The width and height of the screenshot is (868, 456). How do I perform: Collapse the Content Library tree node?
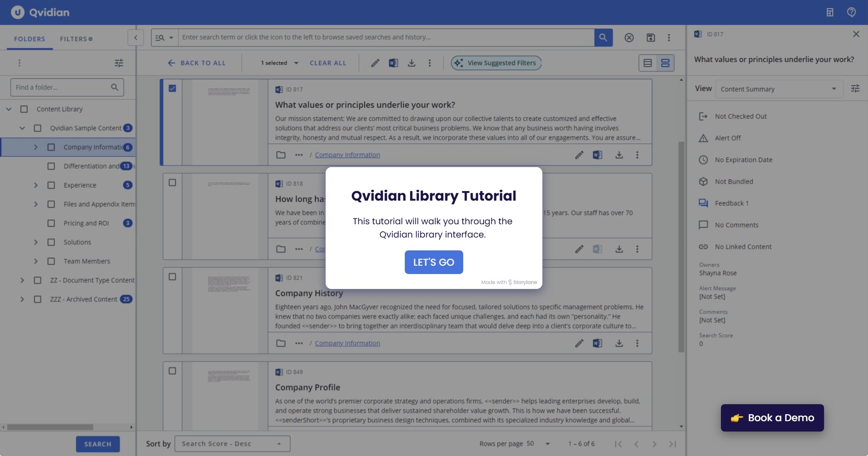click(x=9, y=109)
